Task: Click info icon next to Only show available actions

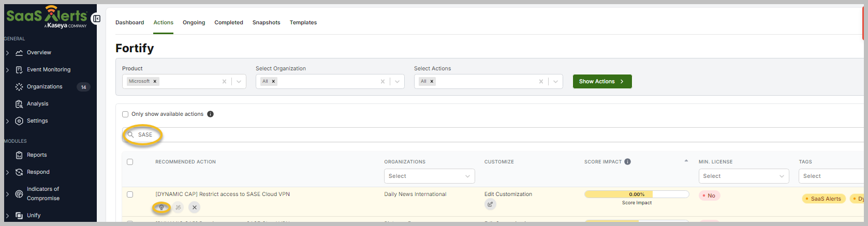Action: click(x=211, y=114)
